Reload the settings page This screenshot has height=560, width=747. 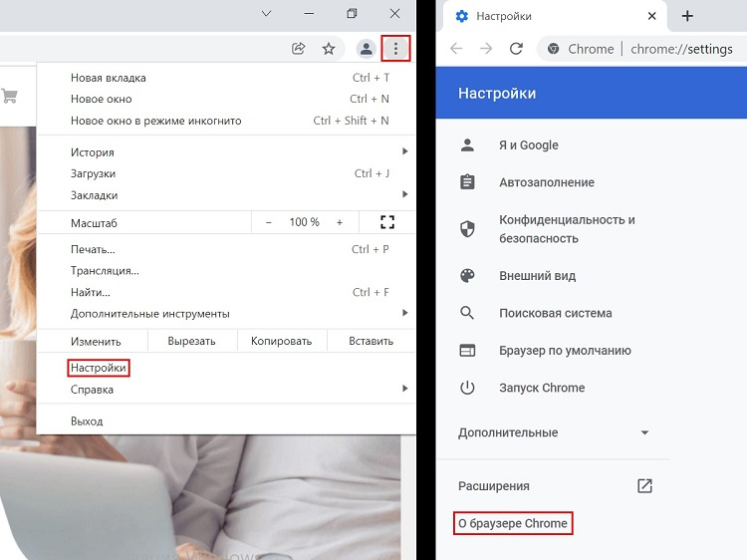click(516, 49)
